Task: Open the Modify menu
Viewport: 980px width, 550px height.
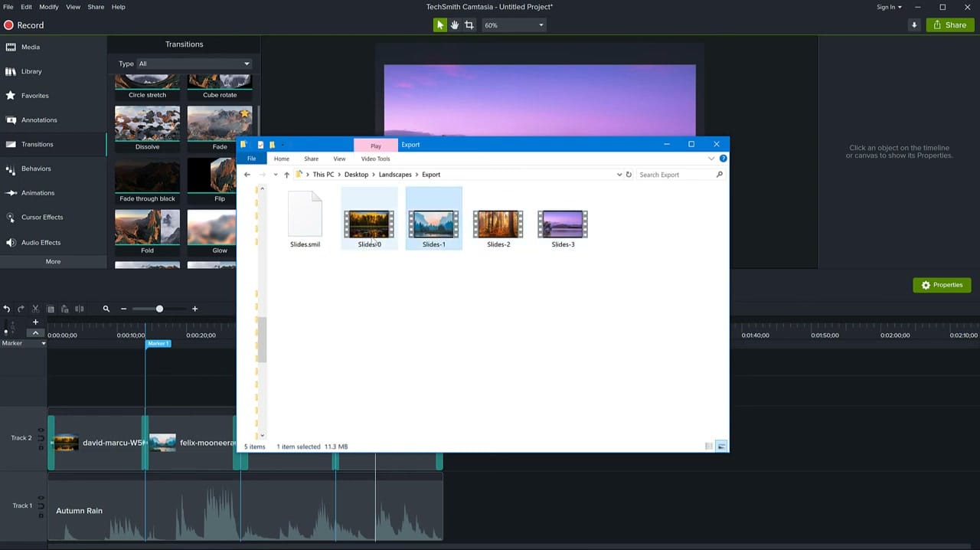Action: click(48, 6)
